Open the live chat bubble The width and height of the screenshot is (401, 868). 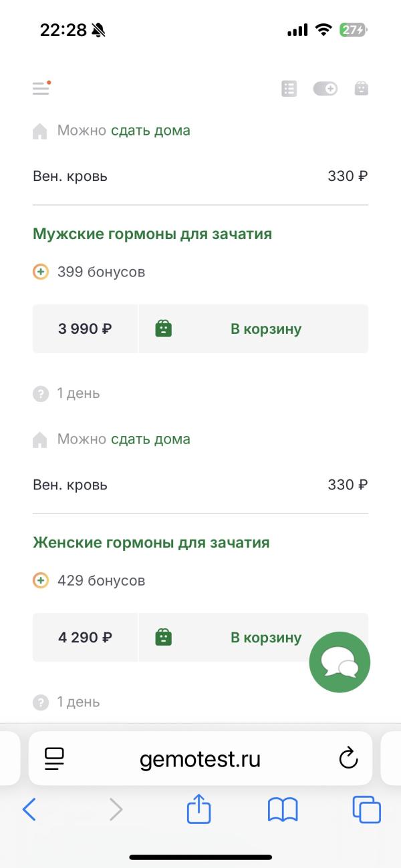(x=340, y=662)
